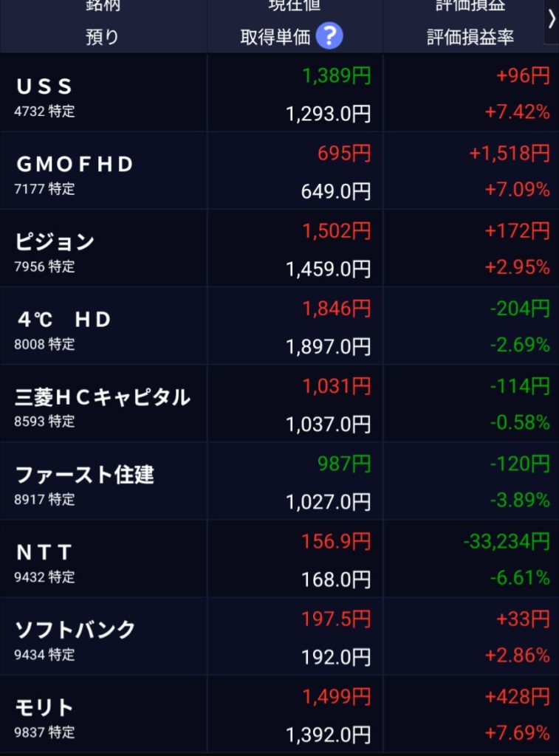This screenshot has width=559, height=756.
Task: Tap ファースト住建's acquisition price 1,027.0円
Action: [329, 502]
